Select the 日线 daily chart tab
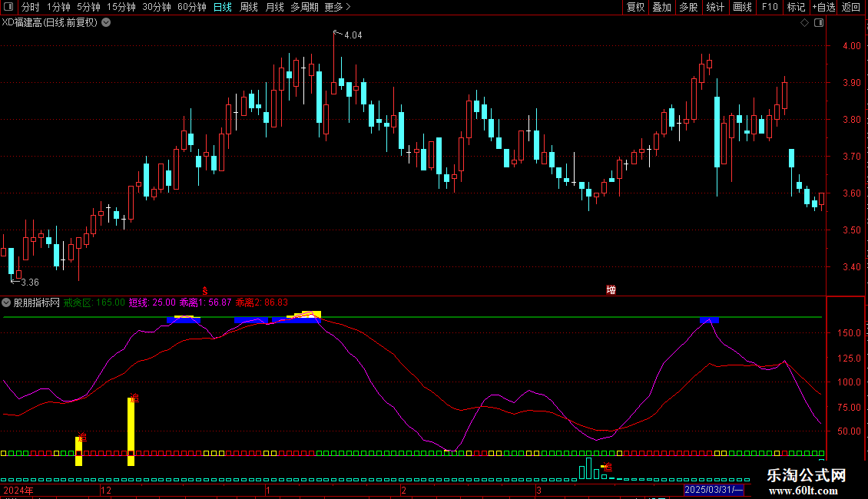 223,7
